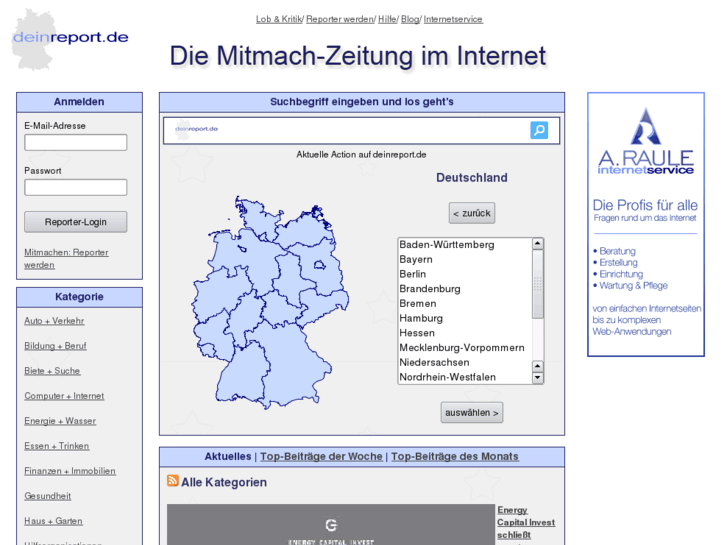Focus the E-Mail-Adresse field

pos(76,142)
